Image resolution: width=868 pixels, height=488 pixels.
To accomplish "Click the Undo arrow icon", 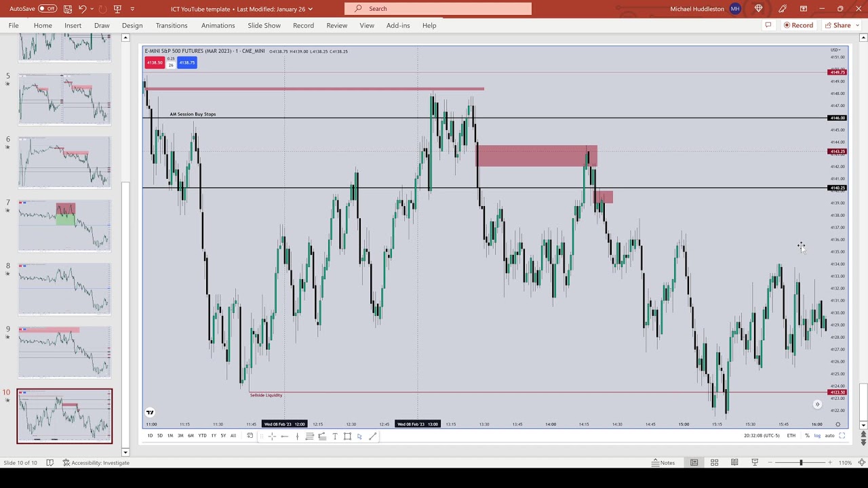I will [83, 9].
